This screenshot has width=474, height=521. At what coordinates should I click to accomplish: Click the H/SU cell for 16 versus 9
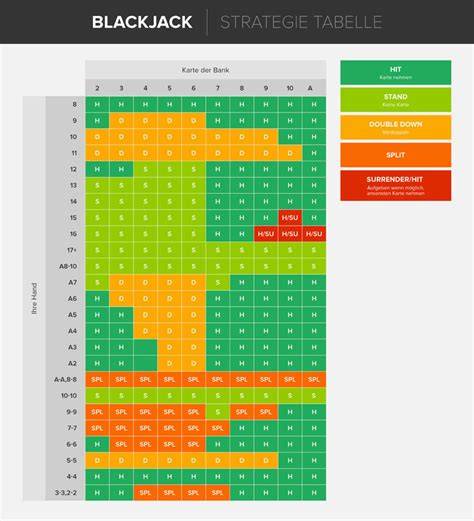266,234
